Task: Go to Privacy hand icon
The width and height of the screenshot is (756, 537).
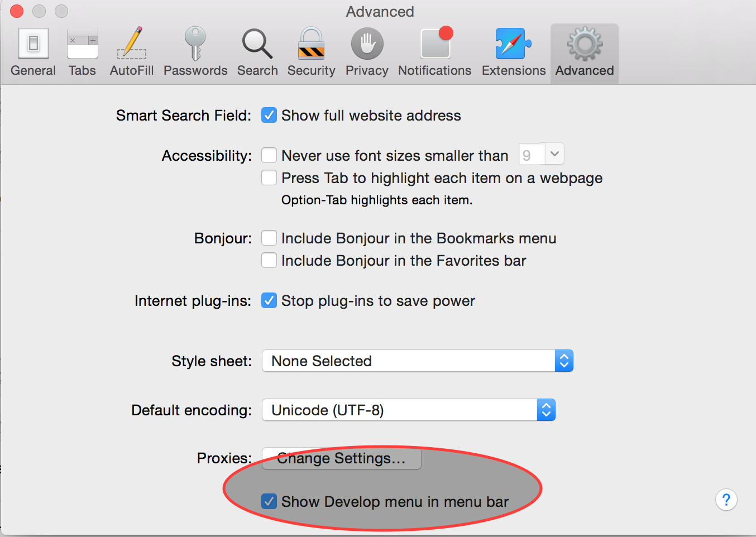Action: [367, 53]
